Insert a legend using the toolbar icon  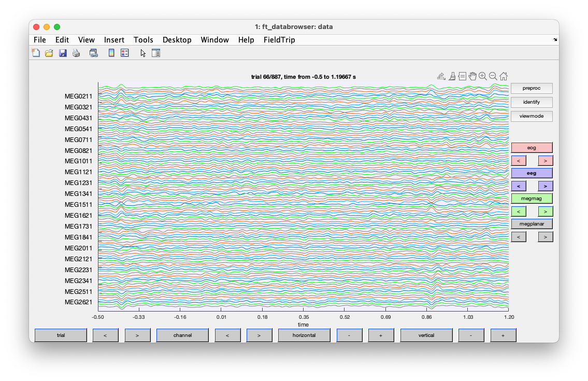124,53
